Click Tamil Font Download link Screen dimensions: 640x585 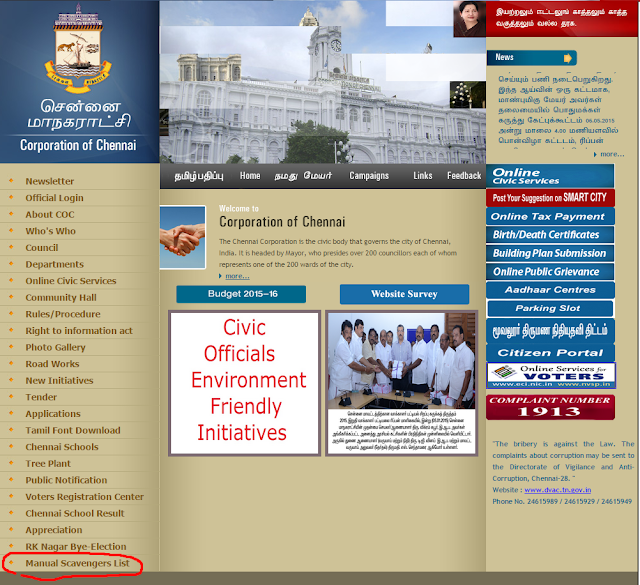point(73,430)
